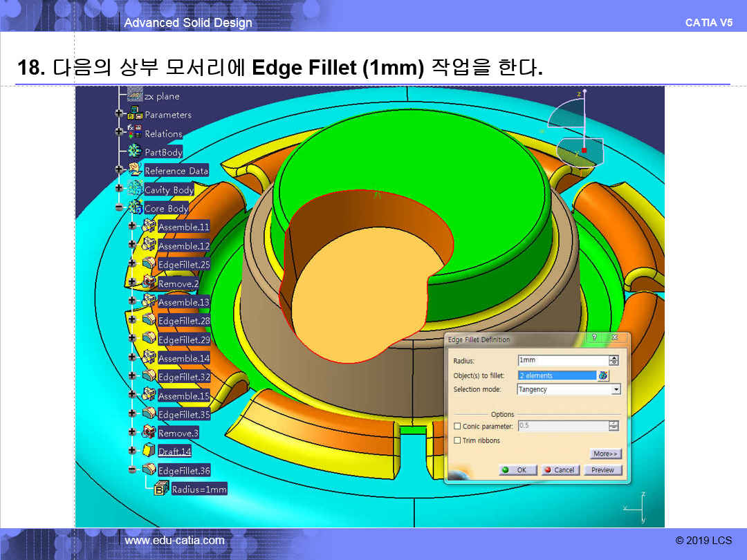The width and height of the screenshot is (747, 560).
Task: Click the Assemble.11 feature icon
Action: coord(149,226)
